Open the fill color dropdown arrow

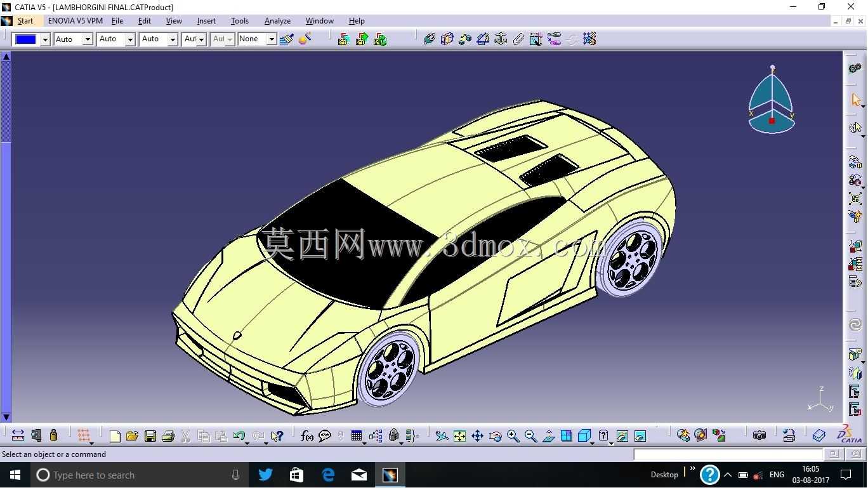(x=45, y=39)
